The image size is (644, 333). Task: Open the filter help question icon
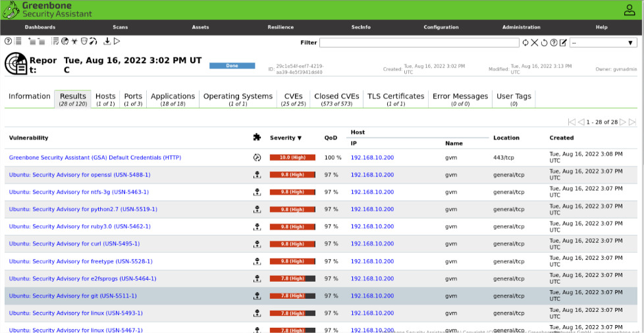[554, 43]
